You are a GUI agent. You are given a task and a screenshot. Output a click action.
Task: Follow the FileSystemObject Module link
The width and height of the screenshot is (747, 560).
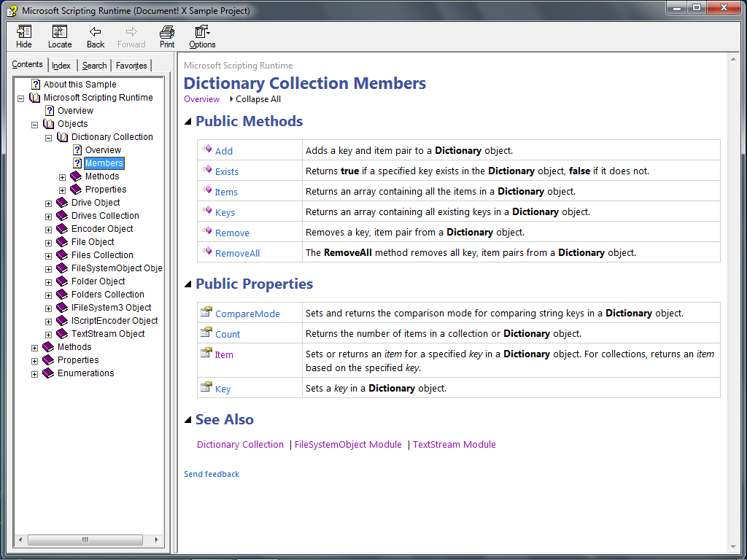(x=348, y=444)
